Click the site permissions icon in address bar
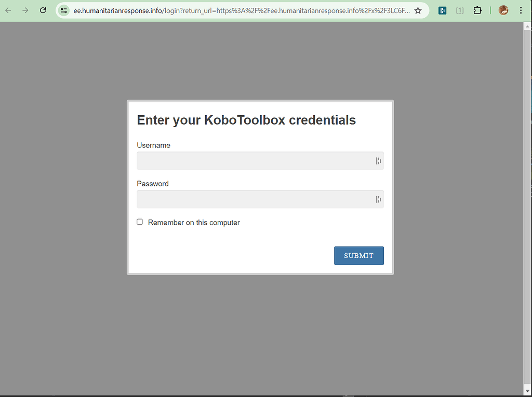Image resolution: width=532 pixels, height=397 pixels. 63,10
